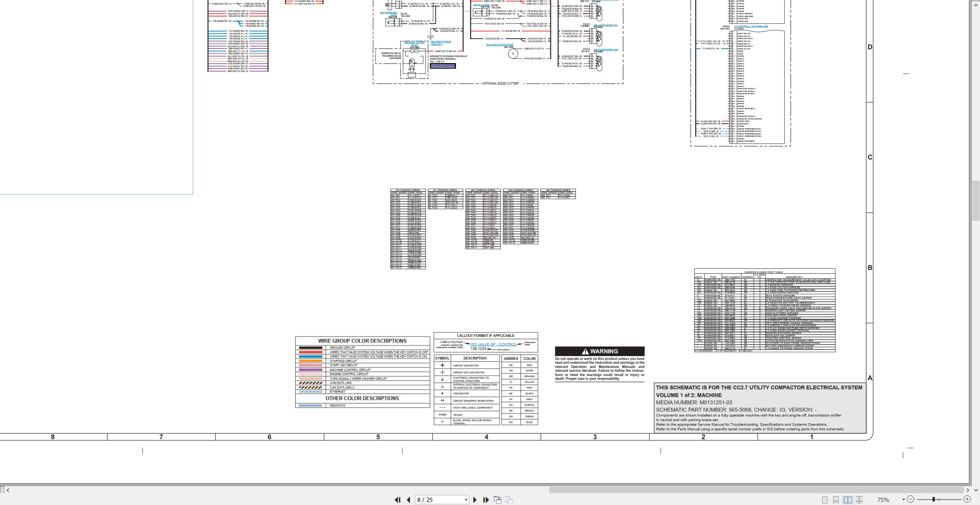Image resolution: width=980 pixels, height=505 pixels.
Task: Click the OTHER COLOR DESCRIPTIONS heading
Action: point(362,398)
